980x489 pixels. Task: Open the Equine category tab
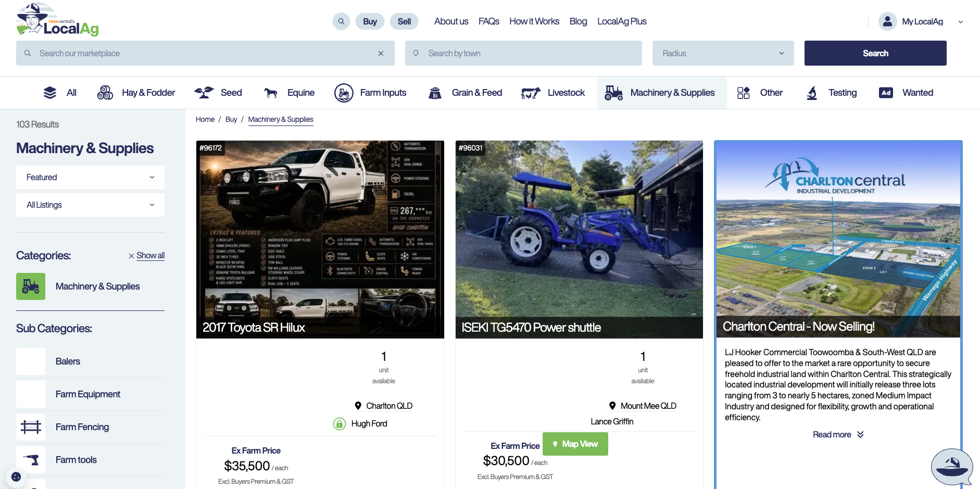pyautogui.click(x=289, y=93)
